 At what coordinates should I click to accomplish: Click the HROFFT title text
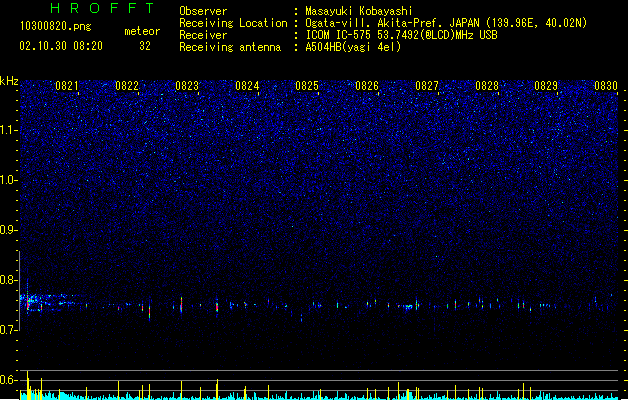pos(102,8)
